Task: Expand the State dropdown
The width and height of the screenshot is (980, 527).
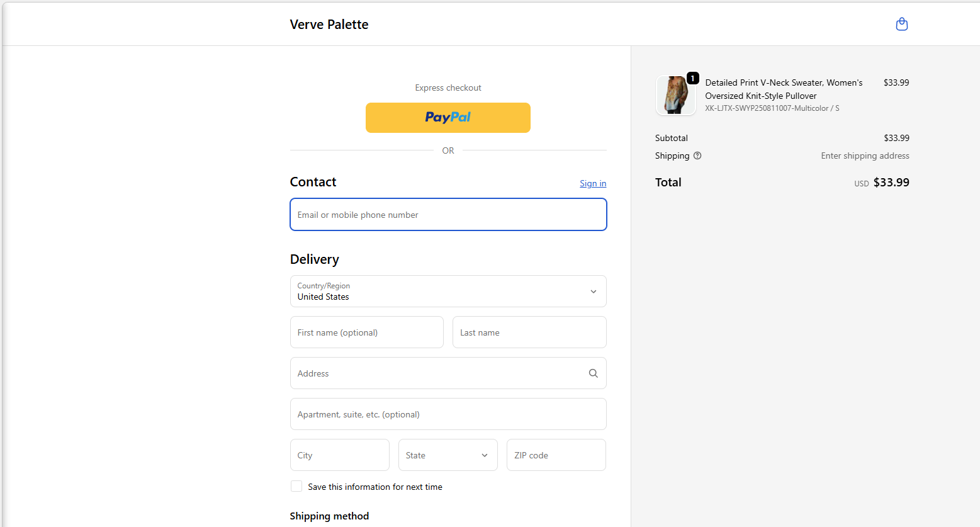Action: (448, 455)
